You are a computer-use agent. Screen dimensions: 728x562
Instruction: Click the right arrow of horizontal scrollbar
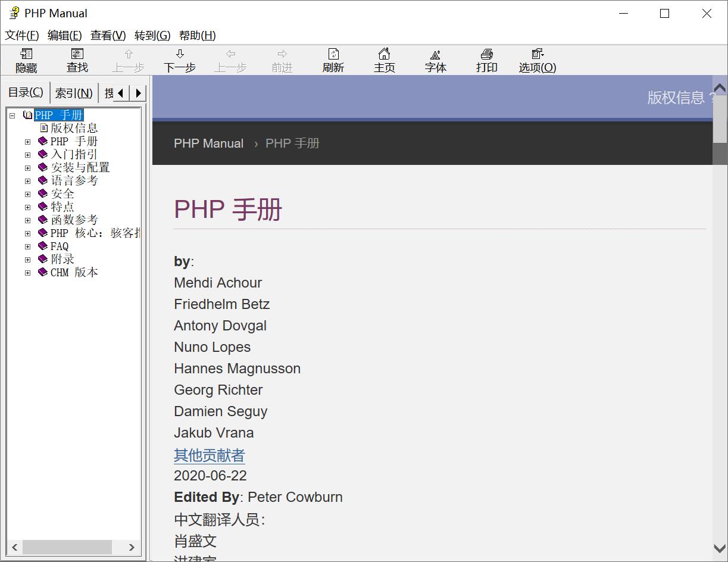point(132,547)
